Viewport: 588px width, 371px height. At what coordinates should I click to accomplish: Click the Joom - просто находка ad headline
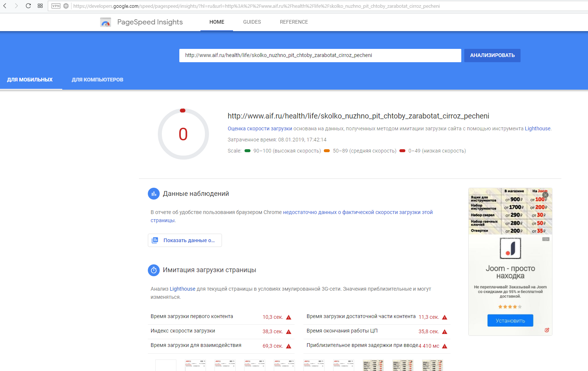click(x=510, y=272)
